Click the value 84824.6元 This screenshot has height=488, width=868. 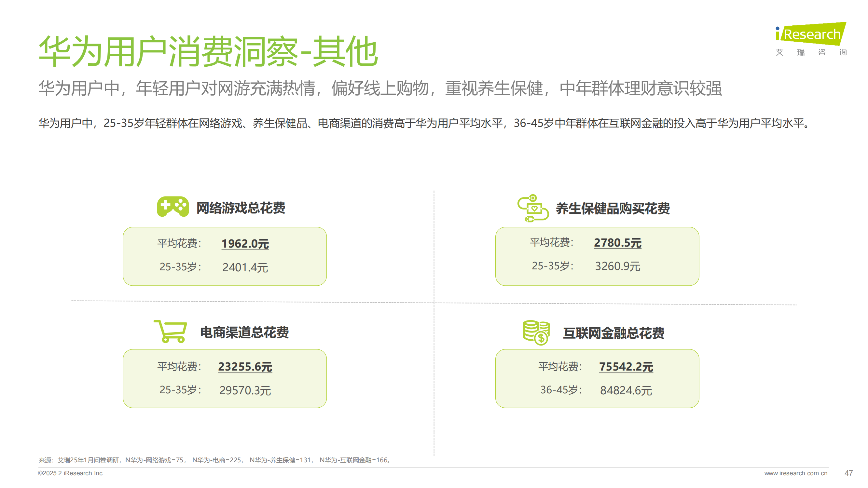tap(626, 390)
